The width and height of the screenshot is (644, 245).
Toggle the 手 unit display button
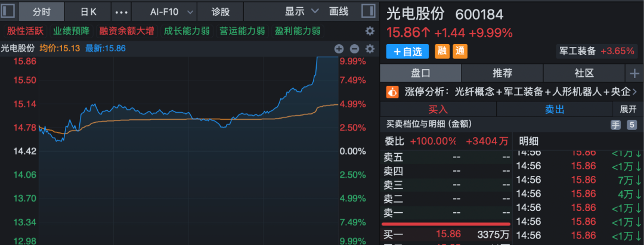(615, 125)
